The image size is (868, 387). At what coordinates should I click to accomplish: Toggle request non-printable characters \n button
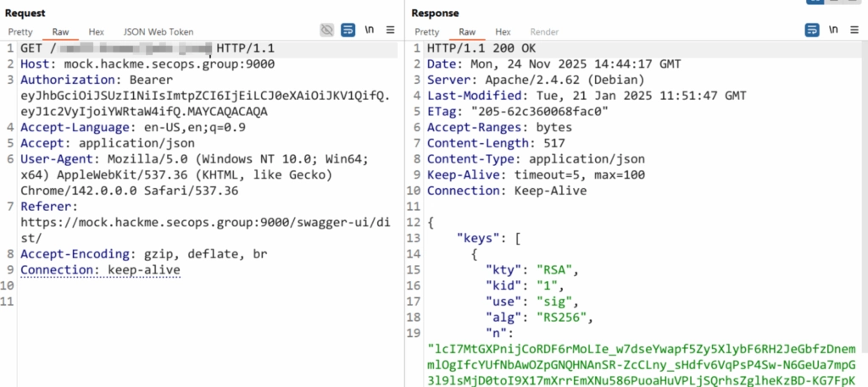pyautogui.click(x=370, y=30)
